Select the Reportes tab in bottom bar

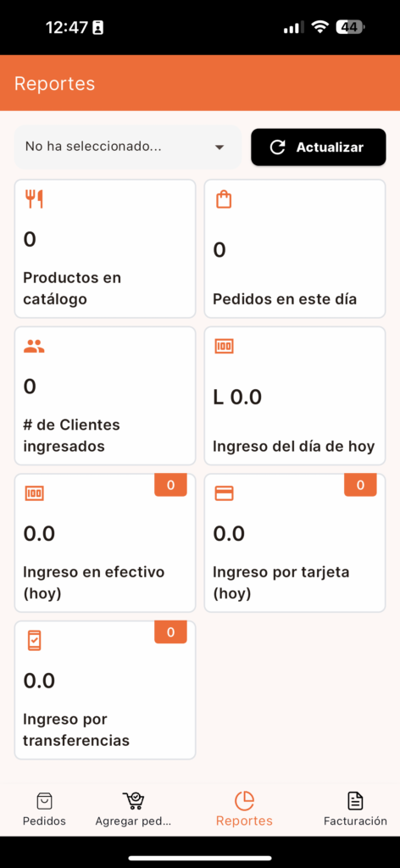(245, 810)
